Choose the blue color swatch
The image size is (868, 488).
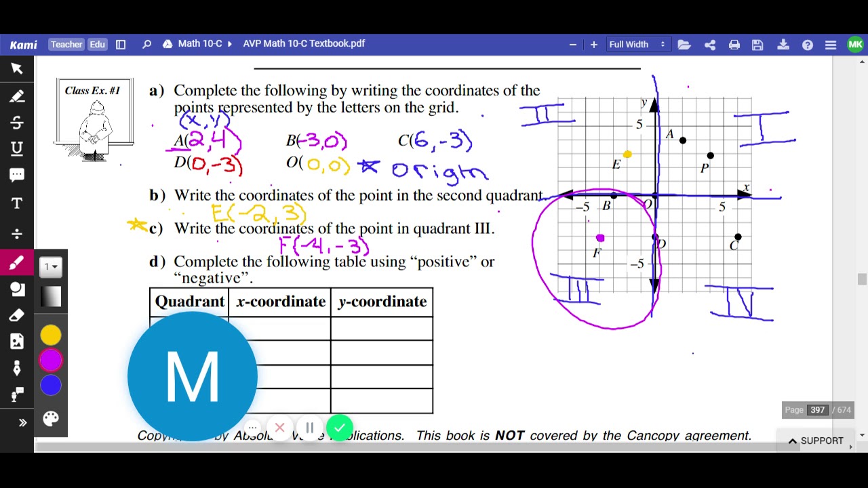[51, 386]
